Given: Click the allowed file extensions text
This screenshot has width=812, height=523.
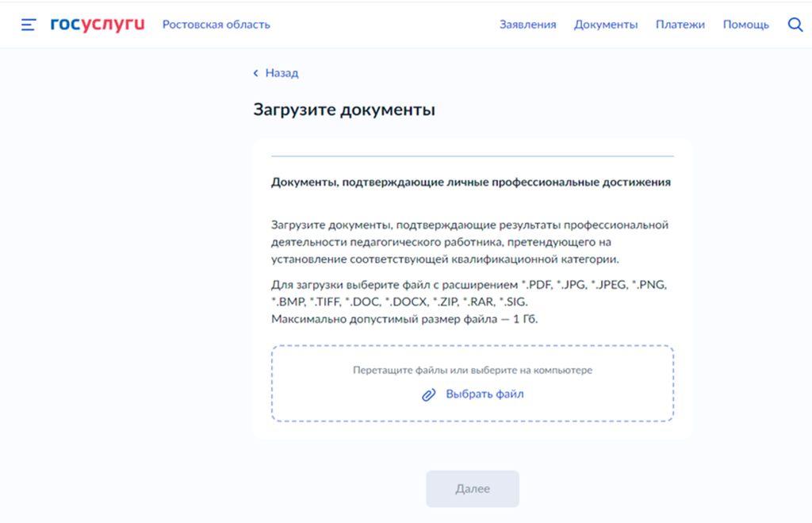Looking at the screenshot, I should [469, 293].
